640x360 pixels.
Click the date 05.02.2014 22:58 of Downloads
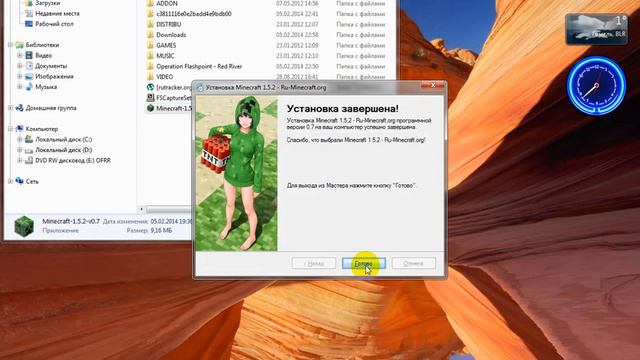point(297,35)
